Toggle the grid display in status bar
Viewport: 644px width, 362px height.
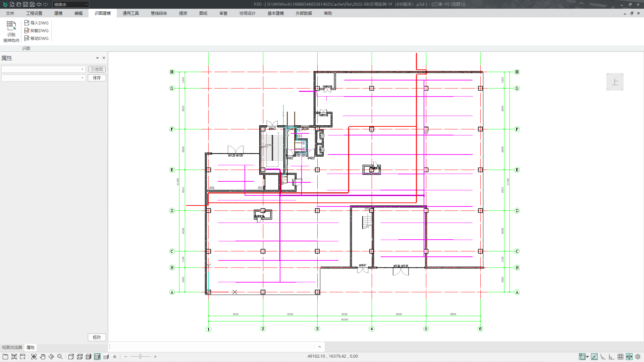[x=621, y=357]
